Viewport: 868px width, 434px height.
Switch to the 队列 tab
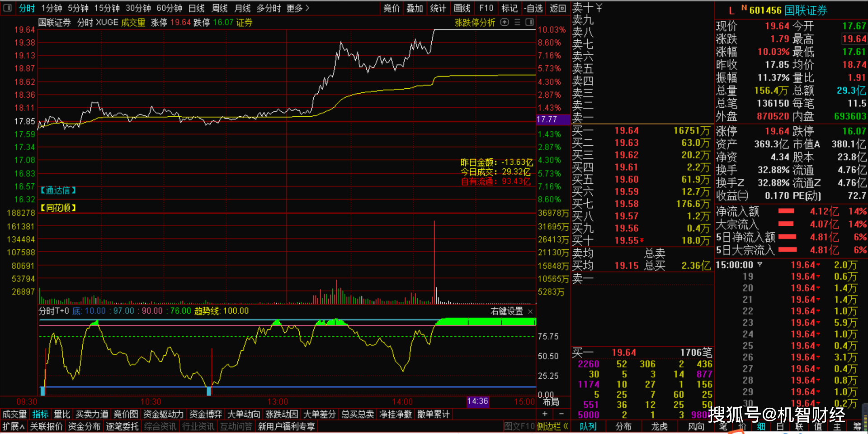tap(588, 426)
